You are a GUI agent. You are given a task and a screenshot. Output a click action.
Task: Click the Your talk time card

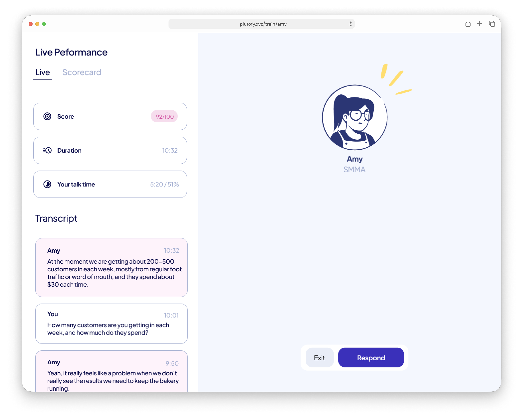tap(110, 184)
